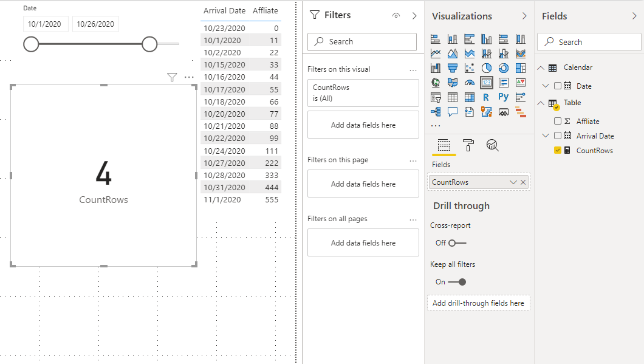Click Add drill-through fields here well

click(479, 303)
